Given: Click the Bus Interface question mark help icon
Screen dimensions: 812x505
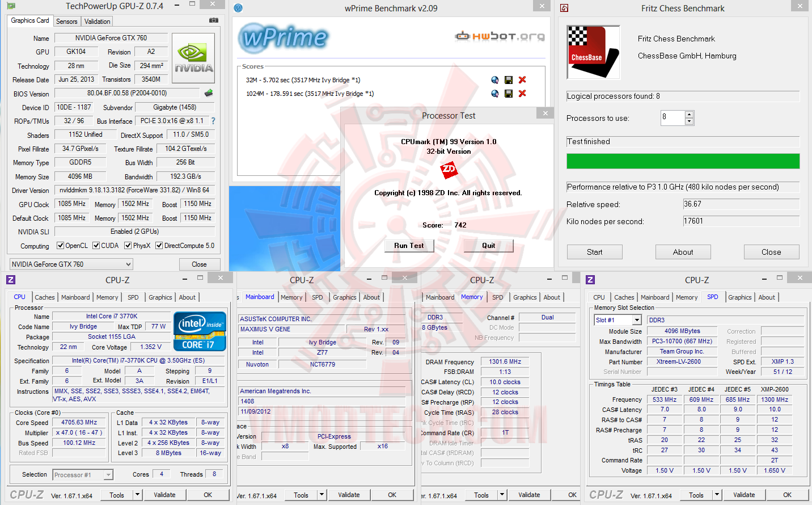Looking at the screenshot, I should point(212,121).
